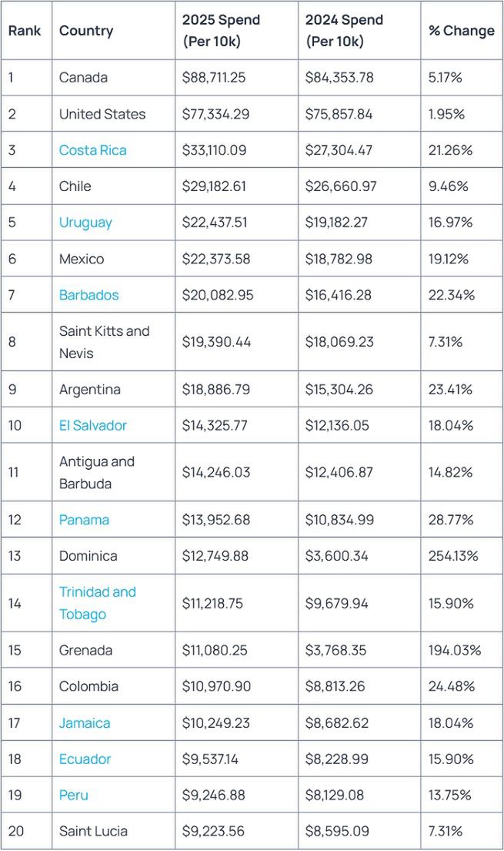The image size is (504, 851).
Task: Open the Costa Rica country link
Action: [92, 150]
